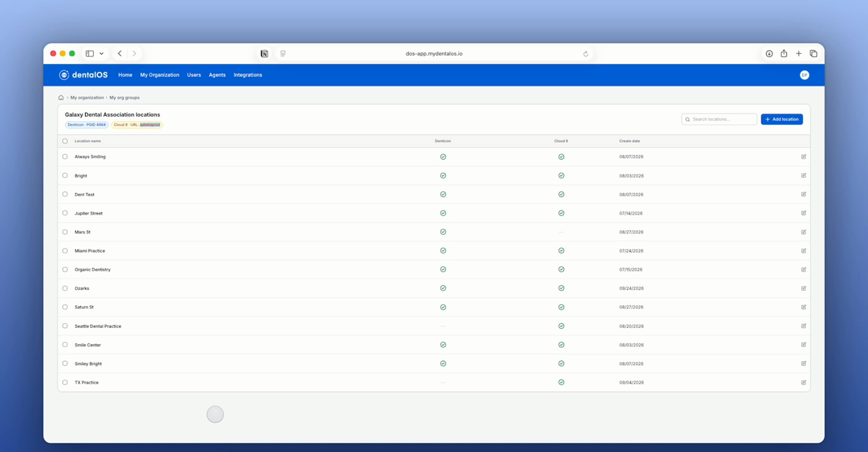The image size is (868, 452).
Task: Edit the Seattle Dental Practice location
Action: coord(804,326)
